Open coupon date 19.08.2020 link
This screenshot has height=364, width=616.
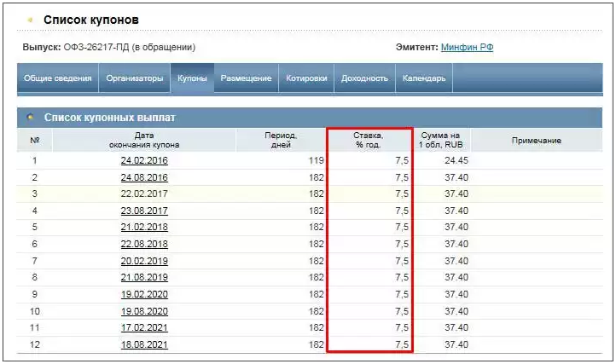tap(144, 311)
